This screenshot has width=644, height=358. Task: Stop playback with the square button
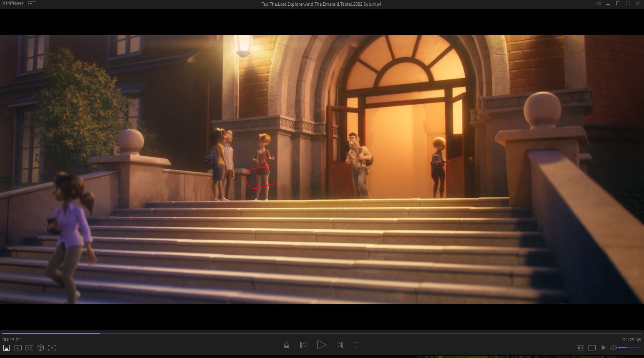coord(356,345)
